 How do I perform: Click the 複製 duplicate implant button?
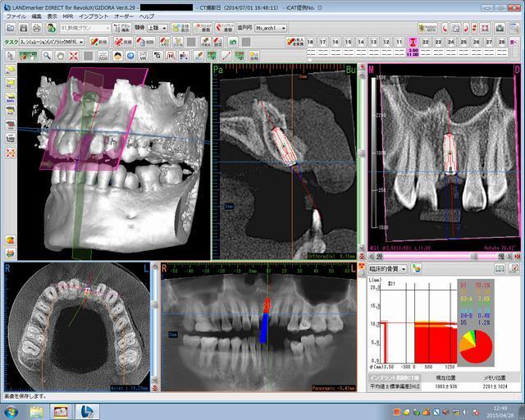(122, 42)
